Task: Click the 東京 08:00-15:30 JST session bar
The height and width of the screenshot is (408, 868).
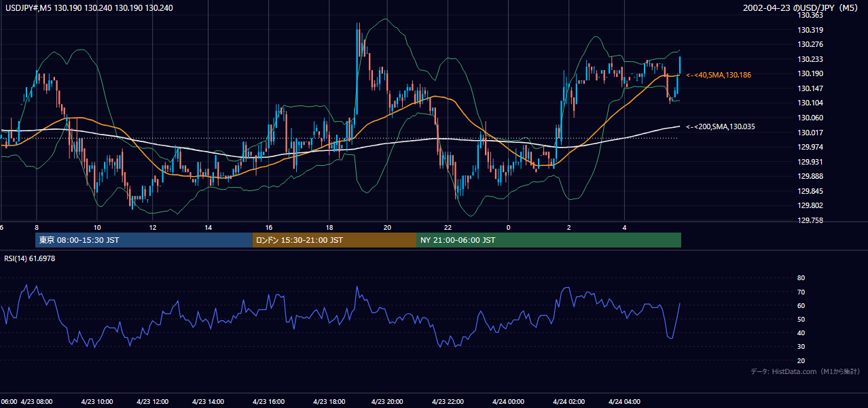Action: point(143,240)
